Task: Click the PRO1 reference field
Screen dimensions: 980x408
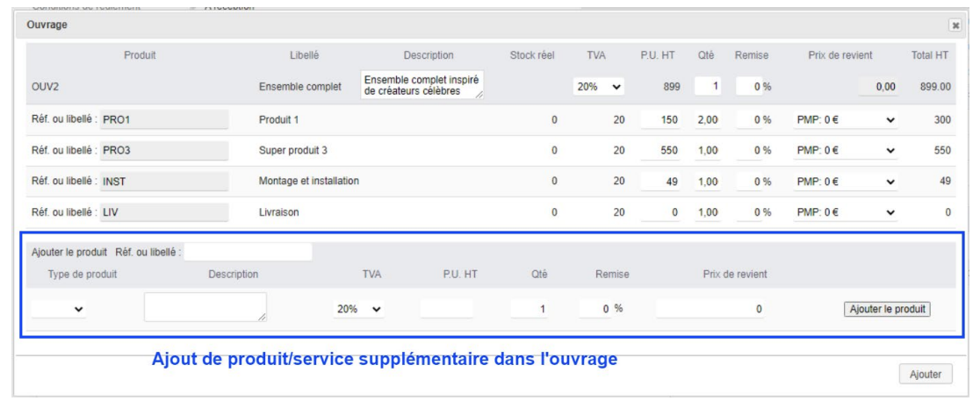Action: pos(164,120)
